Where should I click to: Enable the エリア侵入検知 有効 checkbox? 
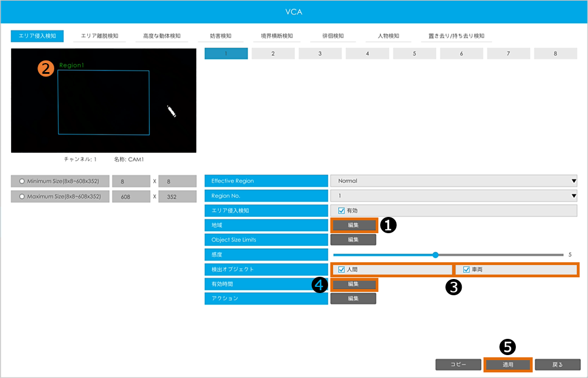tap(342, 211)
